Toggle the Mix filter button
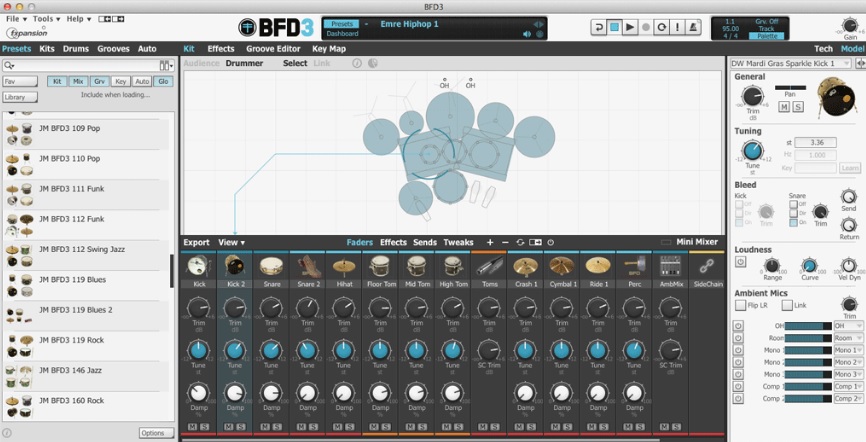Screen dimensions: 866x442 click(x=78, y=81)
